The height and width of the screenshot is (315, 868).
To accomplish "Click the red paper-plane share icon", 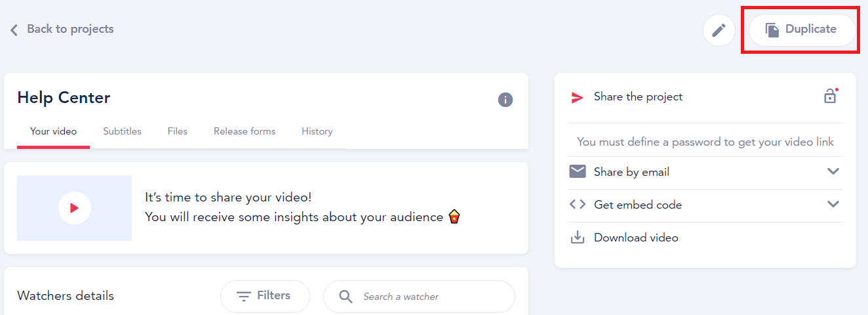I will [577, 97].
